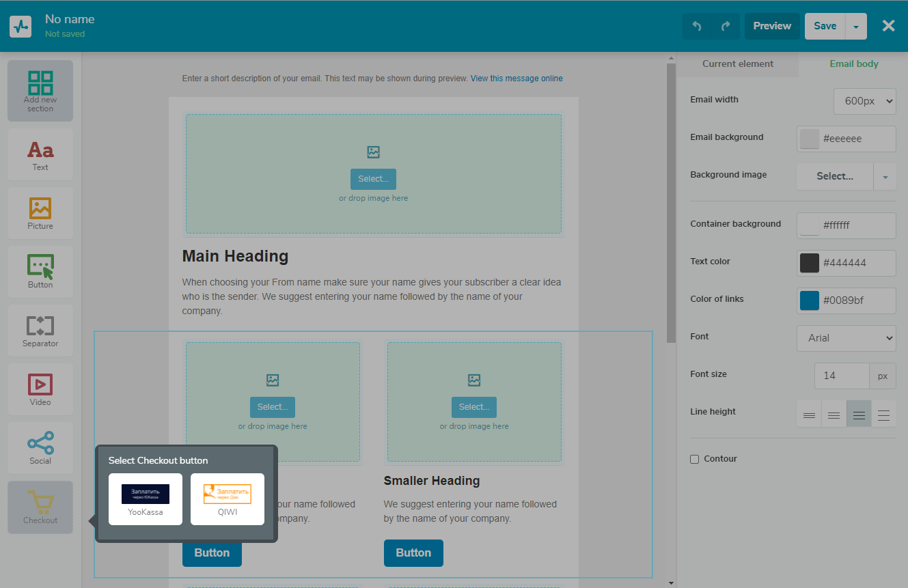Click the Preview button
Screen dimensions: 908x588
(x=772, y=26)
